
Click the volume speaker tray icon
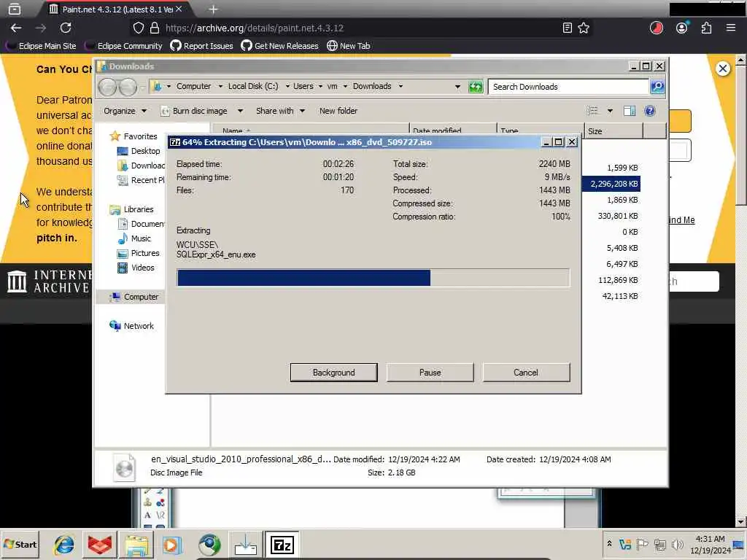point(677,544)
